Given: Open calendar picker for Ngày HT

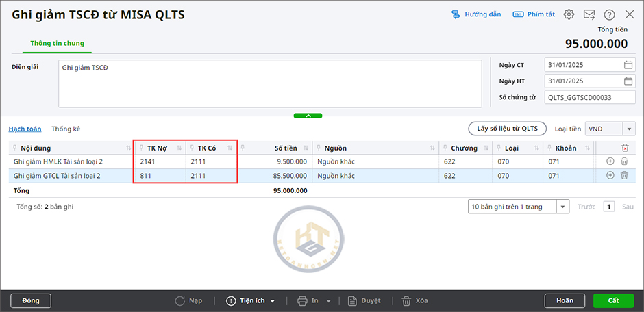Looking at the screenshot, I should 628,81.
